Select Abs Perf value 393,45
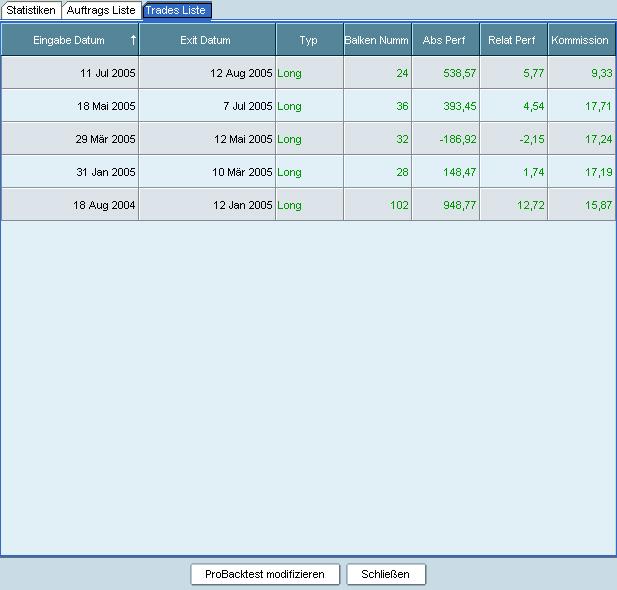Viewport: 617px width, 590px height. [x=460, y=106]
